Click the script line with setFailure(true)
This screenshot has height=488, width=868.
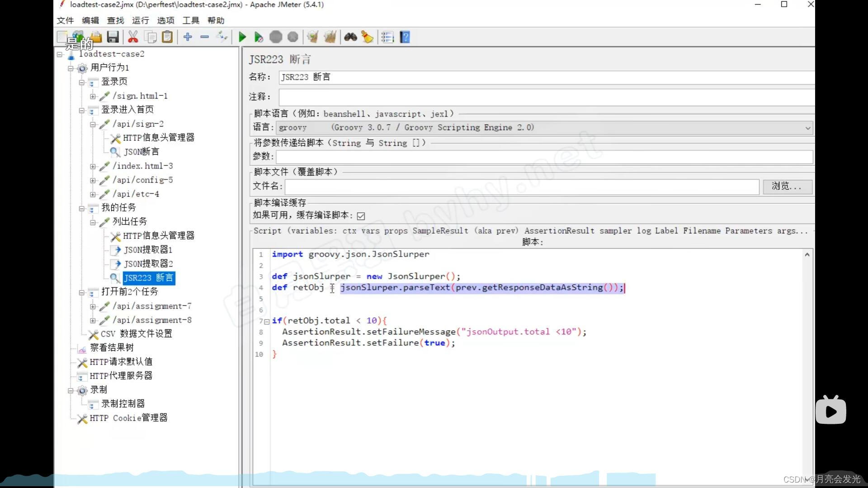point(368,343)
